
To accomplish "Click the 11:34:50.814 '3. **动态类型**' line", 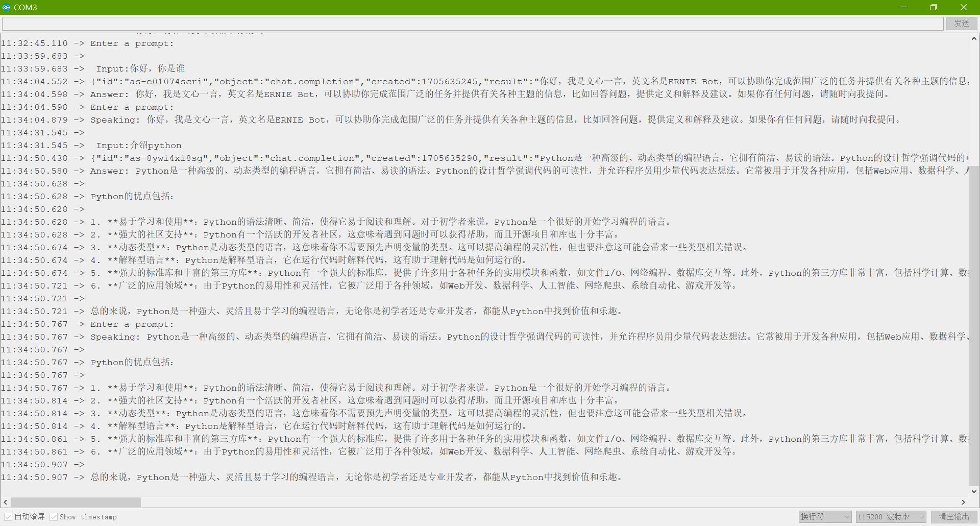I will tap(376, 414).
